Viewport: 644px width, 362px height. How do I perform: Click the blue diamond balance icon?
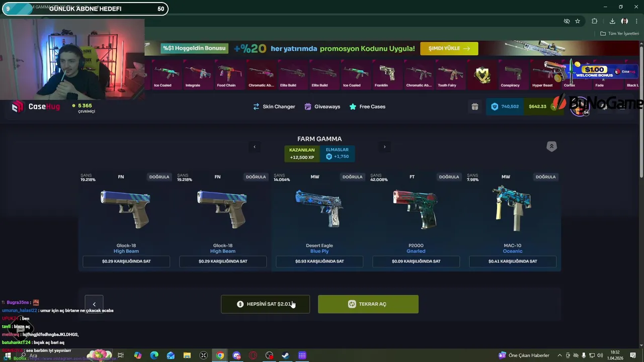494,107
